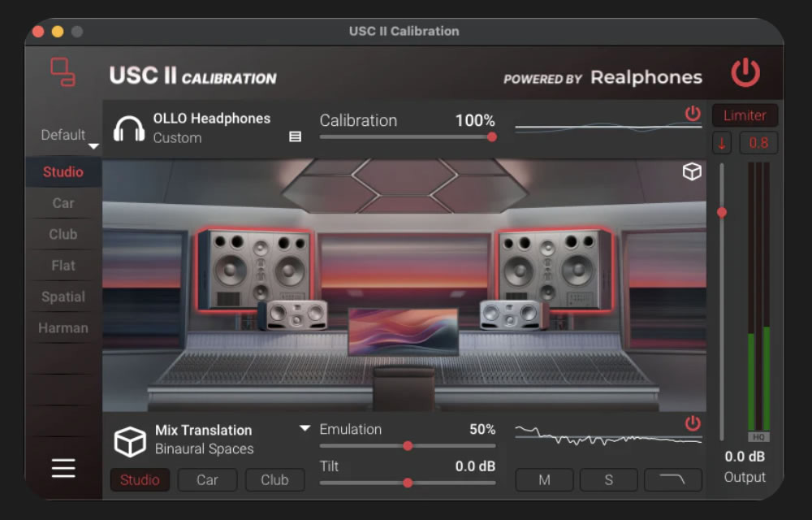Screen dimensions: 812x520
Task: Click the red down-arrow button under Limiter
Action: pyautogui.click(x=722, y=143)
